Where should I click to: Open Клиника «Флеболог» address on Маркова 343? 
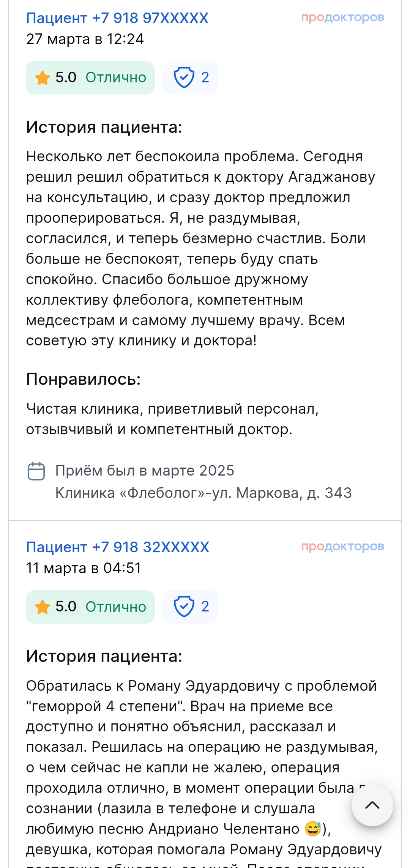click(203, 493)
